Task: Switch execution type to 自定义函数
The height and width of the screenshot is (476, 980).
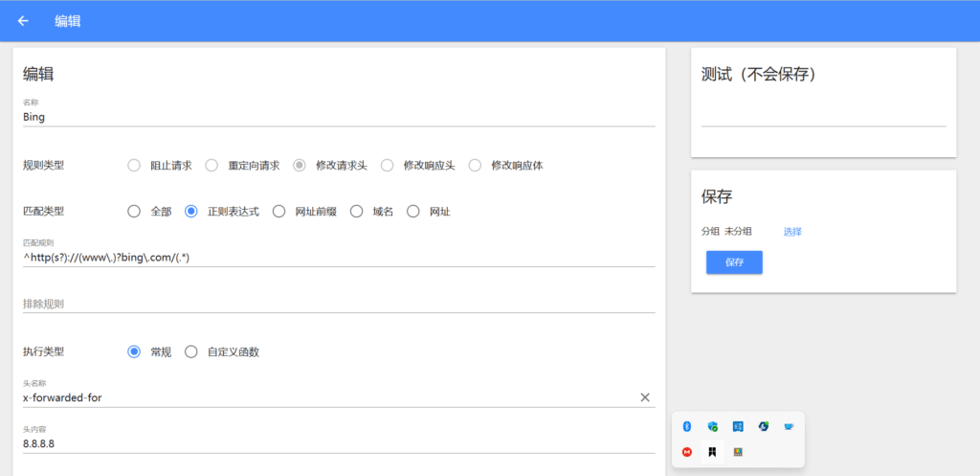Action: pos(191,351)
